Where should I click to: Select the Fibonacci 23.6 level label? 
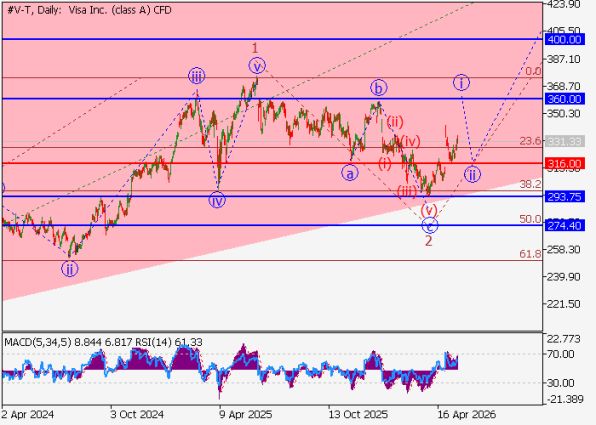pyautogui.click(x=530, y=141)
